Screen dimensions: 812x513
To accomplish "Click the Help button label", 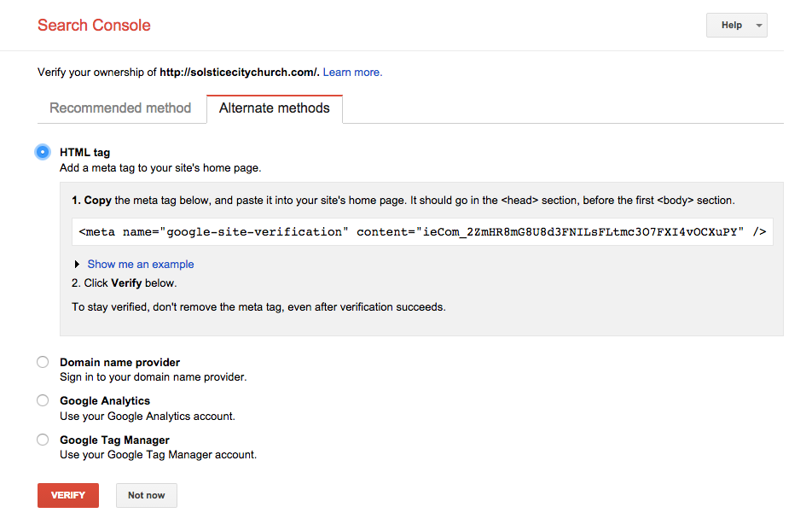I will tap(731, 25).
